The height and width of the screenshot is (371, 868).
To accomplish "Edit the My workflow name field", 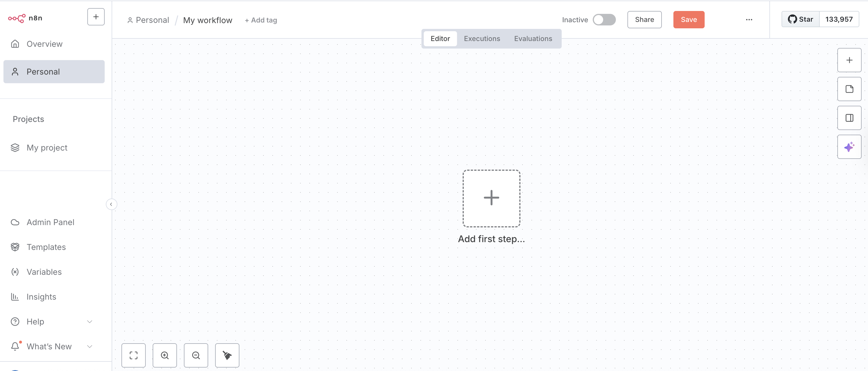I will (208, 20).
